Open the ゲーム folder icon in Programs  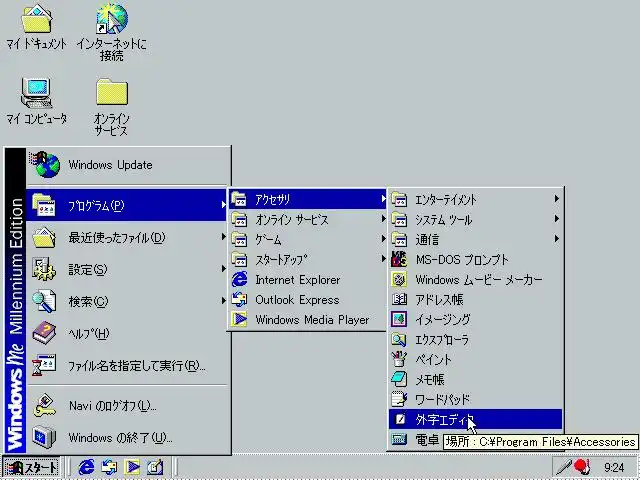click(x=240, y=239)
